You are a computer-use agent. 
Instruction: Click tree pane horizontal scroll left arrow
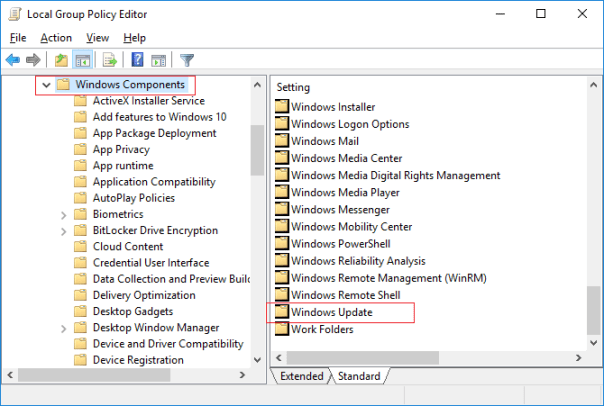point(10,375)
